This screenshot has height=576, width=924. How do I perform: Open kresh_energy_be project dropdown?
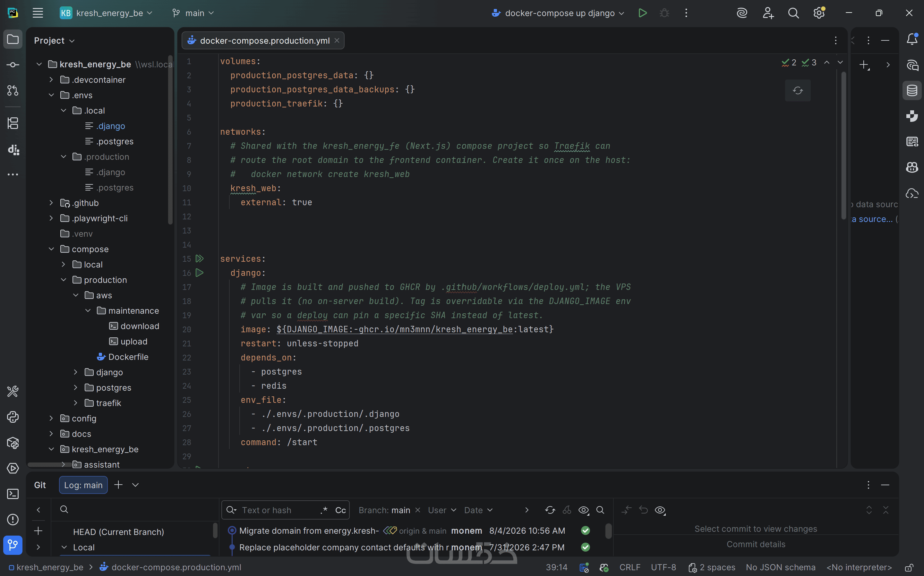pos(106,13)
